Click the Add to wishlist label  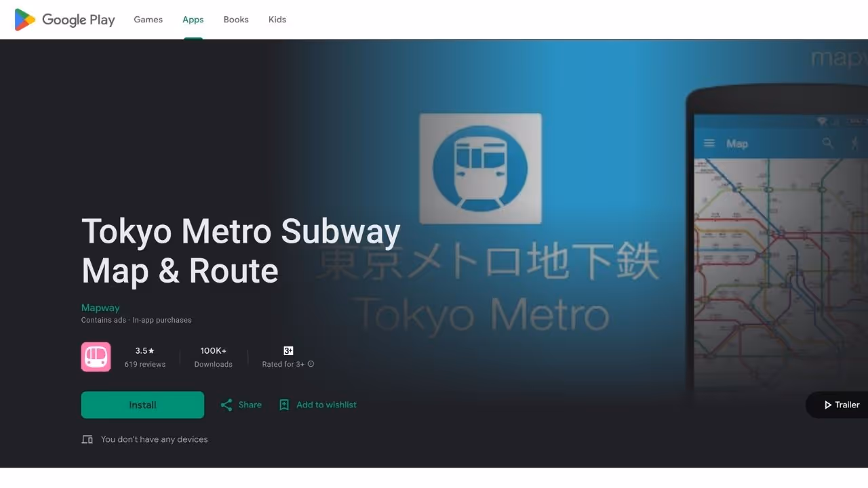(x=326, y=405)
